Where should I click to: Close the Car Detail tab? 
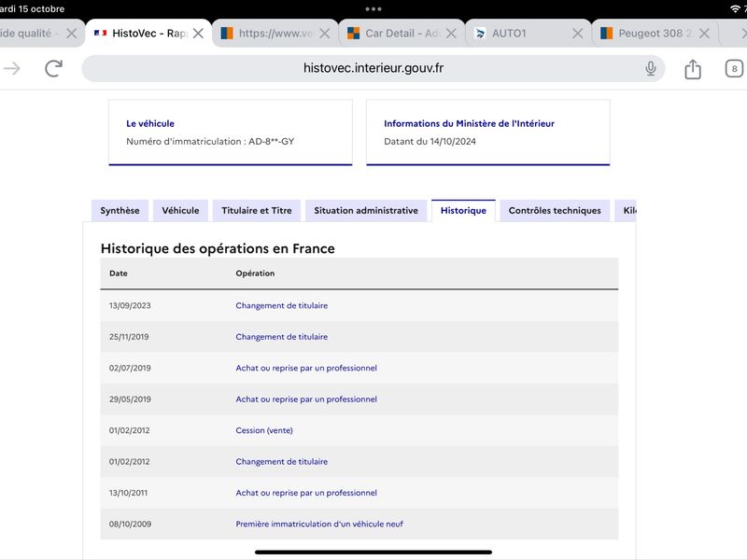pos(451,34)
